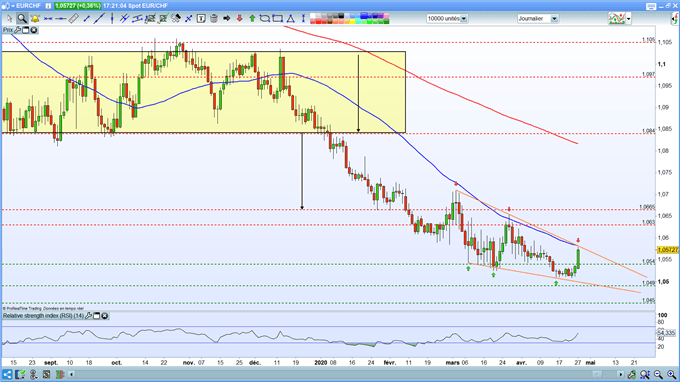Viewport: 680px width, 382px height.
Task: Select the Fibonacci retracement tool
Action: coord(150,19)
